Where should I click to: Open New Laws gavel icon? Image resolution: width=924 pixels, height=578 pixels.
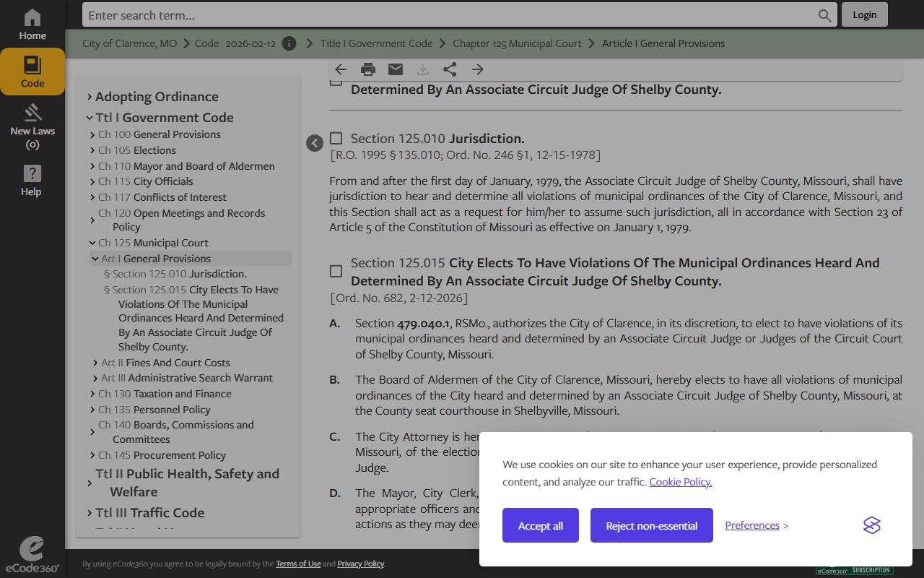pos(32,126)
